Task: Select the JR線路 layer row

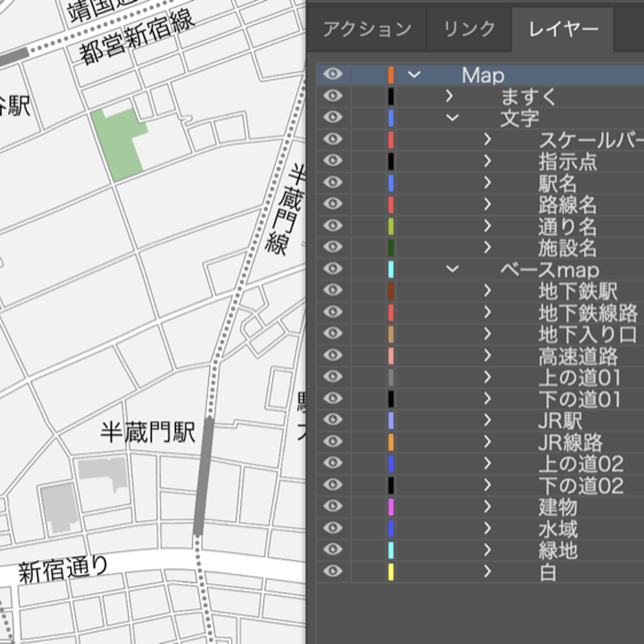Action: [480, 442]
